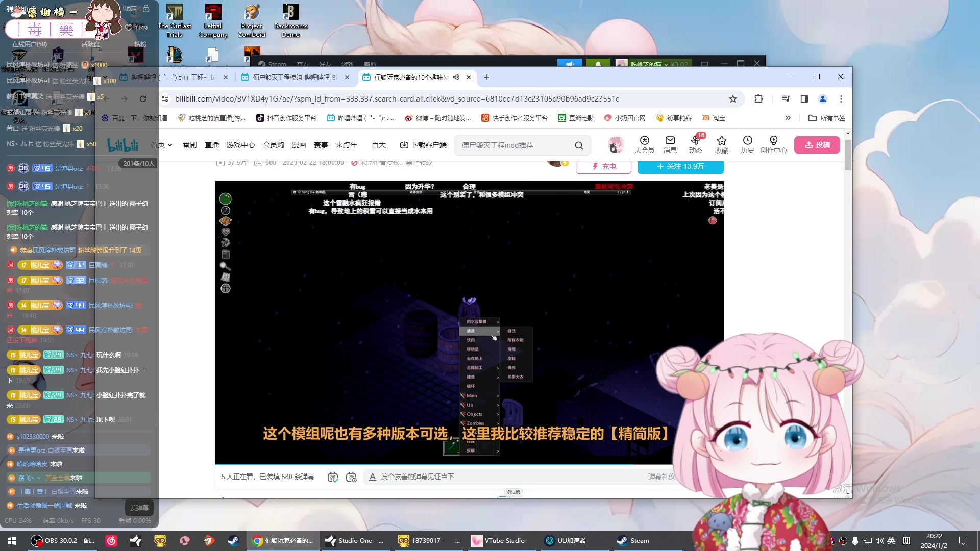The height and width of the screenshot is (551, 980).
Task: Open The Outlast Trials desktop shortcut
Action: point(175,20)
